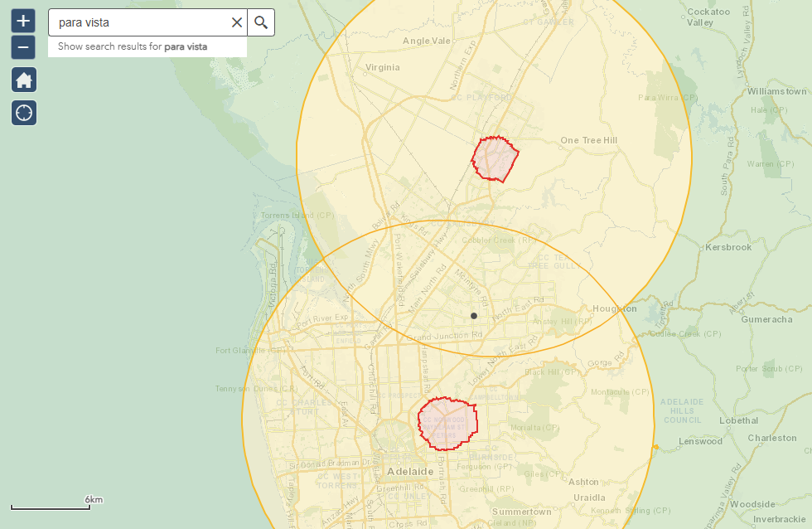Choose 'Show search results for para vista'
The height and width of the screenshot is (529, 812).
tap(133, 47)
